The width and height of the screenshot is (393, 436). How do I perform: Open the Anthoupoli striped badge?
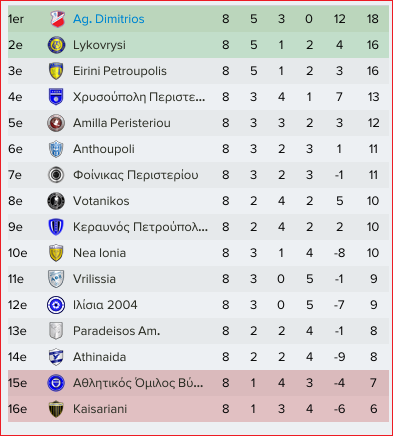pos(56,149)
